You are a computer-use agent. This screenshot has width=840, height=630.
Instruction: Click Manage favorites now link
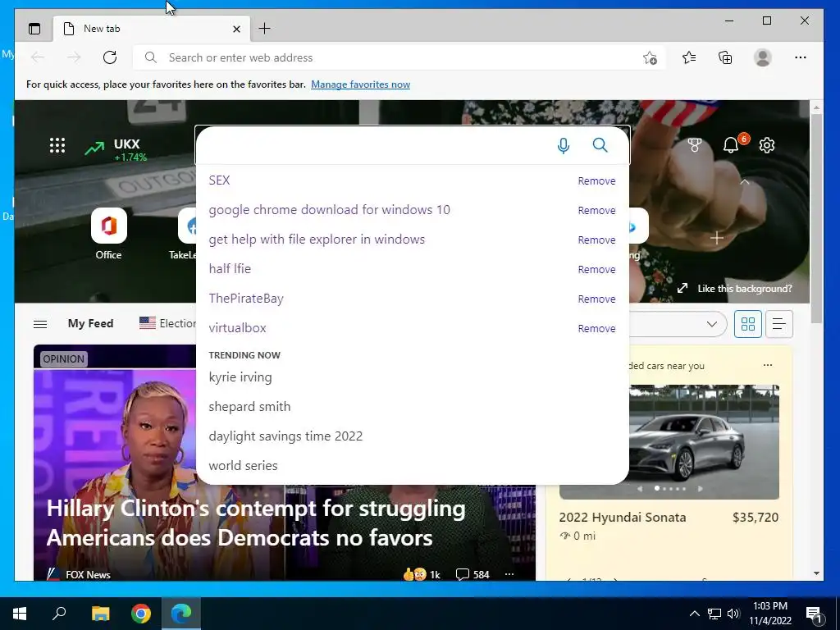pos(361,84)
